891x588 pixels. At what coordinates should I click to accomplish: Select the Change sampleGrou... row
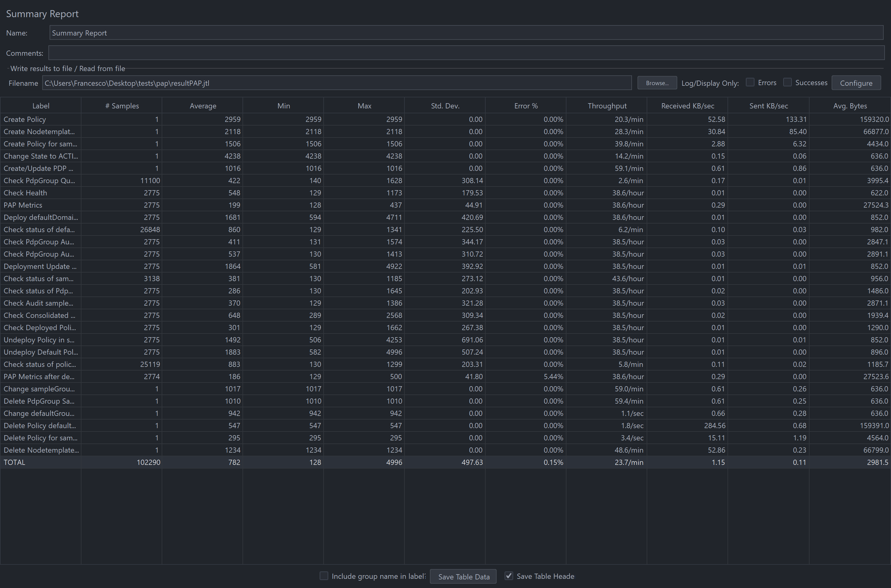(x=445, y=389)
